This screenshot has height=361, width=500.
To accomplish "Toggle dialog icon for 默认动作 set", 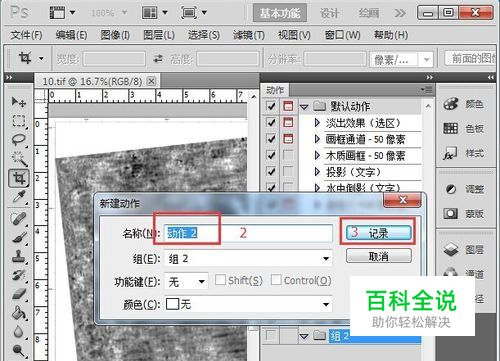I will pyautogui.click(x=288, y=106).
